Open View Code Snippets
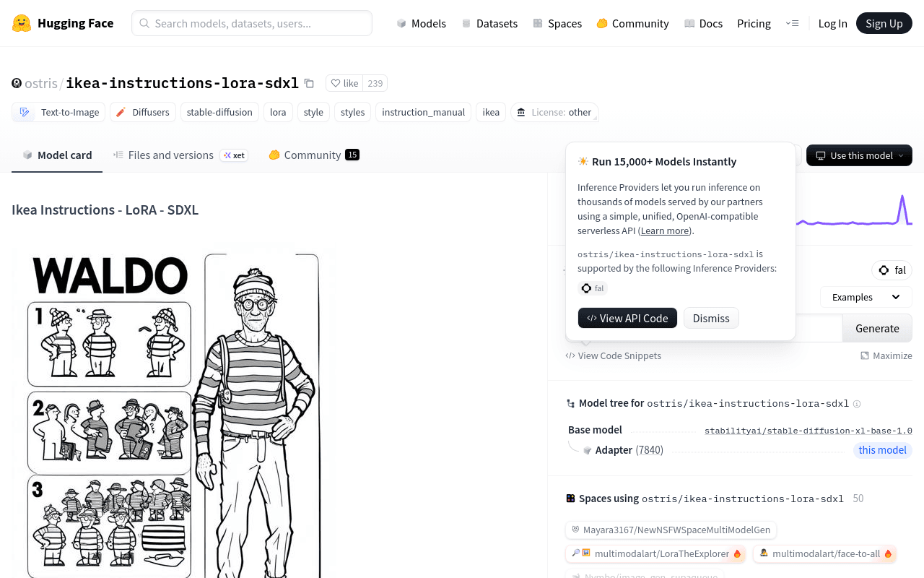The width and height of the screenshot is (924, 578). click(x=614, y=355)
